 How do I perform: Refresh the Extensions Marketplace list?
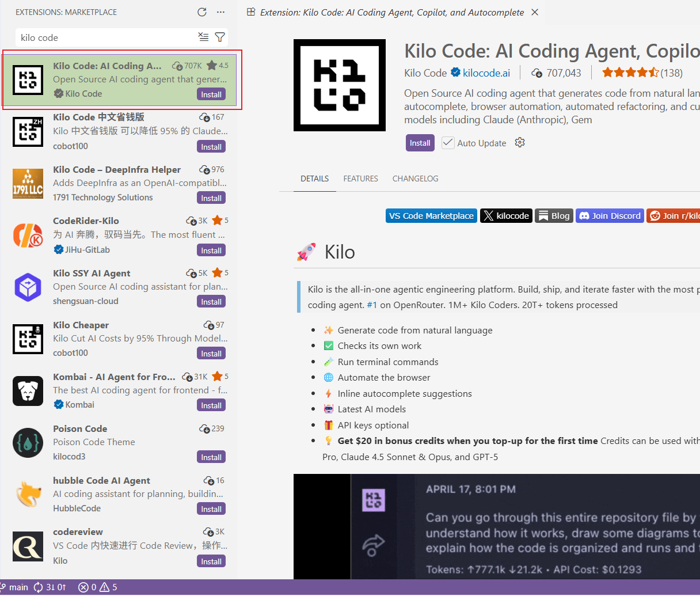point(201,12)
